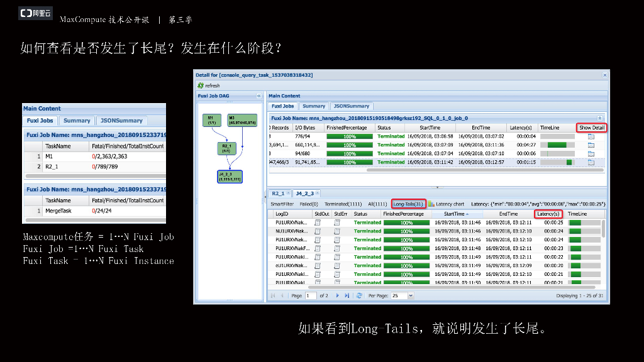View StdOut for the instance with 00:00:23 latency
The width and height of the screenshot is (644, 362).
[x=318, y=248]
